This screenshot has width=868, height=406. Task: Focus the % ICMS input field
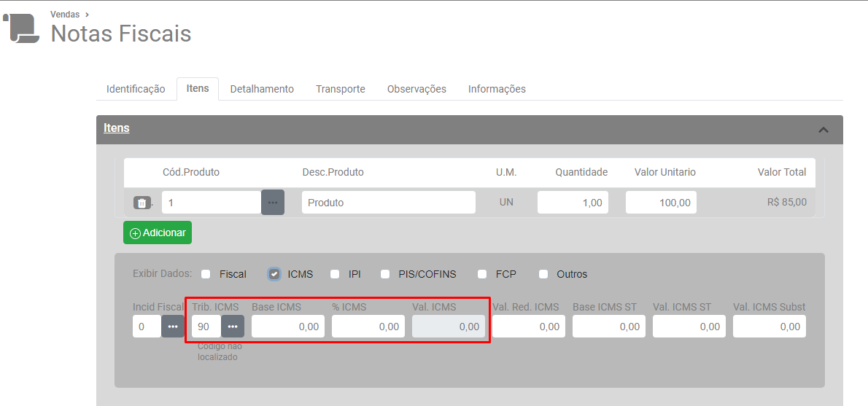point(368,327)
